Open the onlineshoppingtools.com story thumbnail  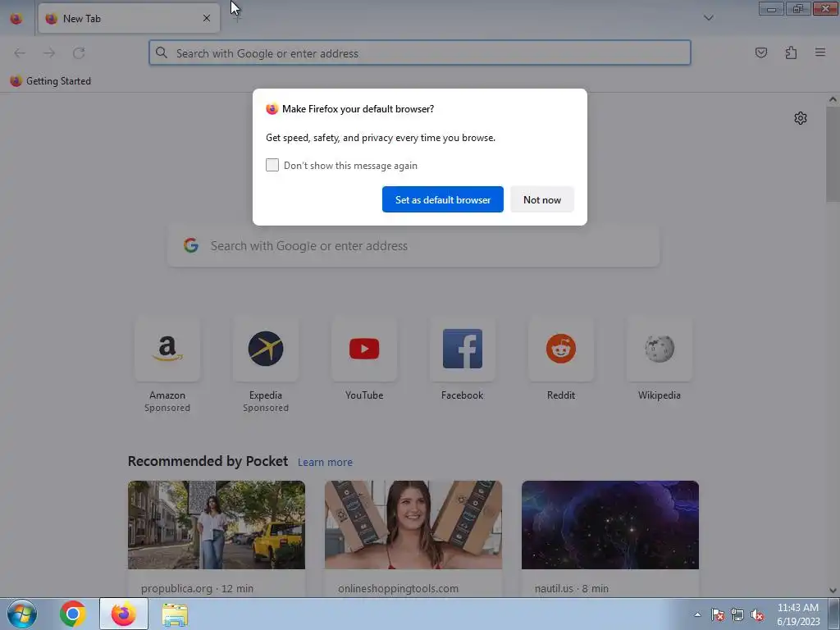pos(413,525)
